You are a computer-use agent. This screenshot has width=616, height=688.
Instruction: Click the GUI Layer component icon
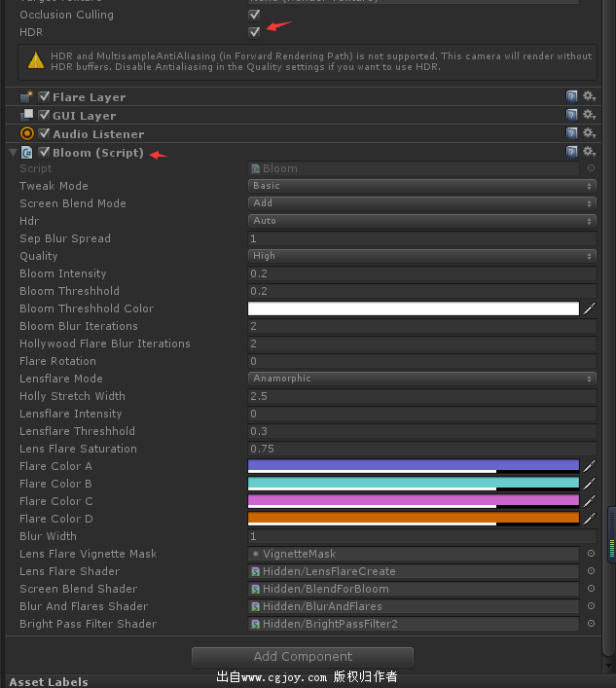pos(27,115)
